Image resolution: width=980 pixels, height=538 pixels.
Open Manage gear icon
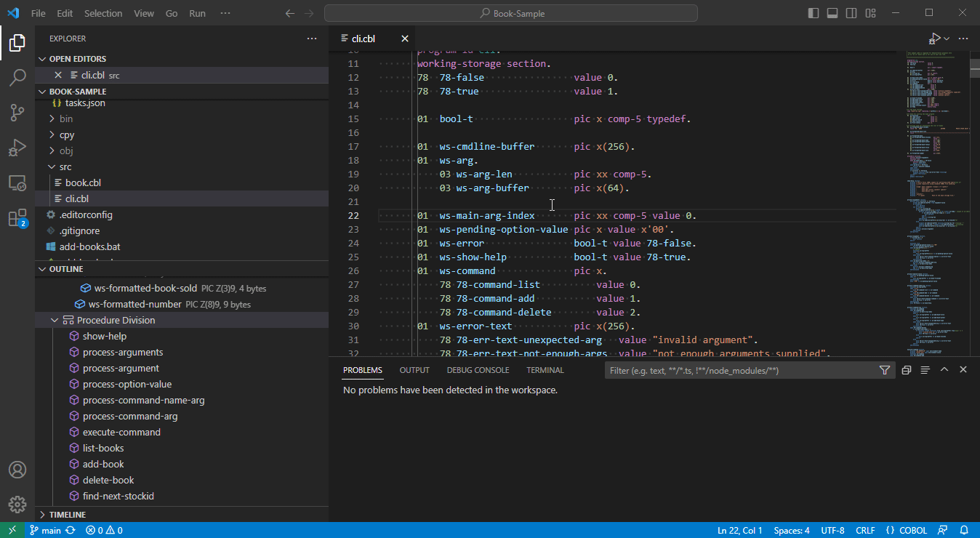coord(17,505)
